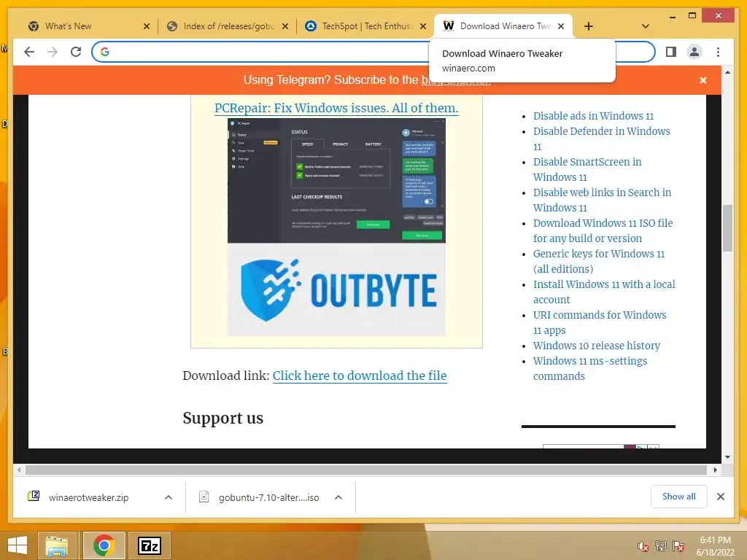Expand options for winaerotweaker.zip download
The width and height of the screenshot is (747, 560).
169,497
